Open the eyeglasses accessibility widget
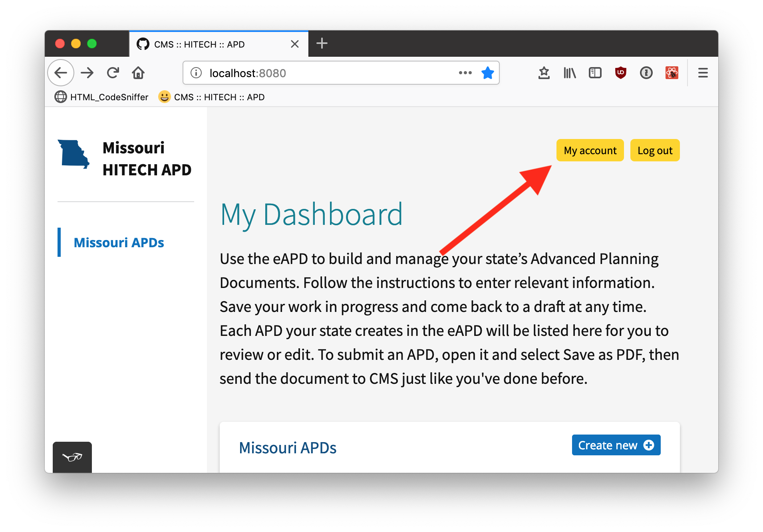Viewport: 763px width, 532px height. tap(72, 457)
